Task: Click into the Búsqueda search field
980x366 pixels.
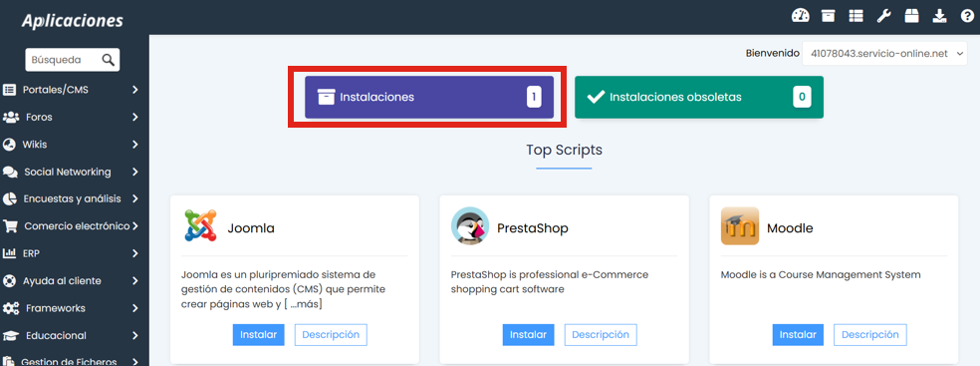Action: [72, 60]
